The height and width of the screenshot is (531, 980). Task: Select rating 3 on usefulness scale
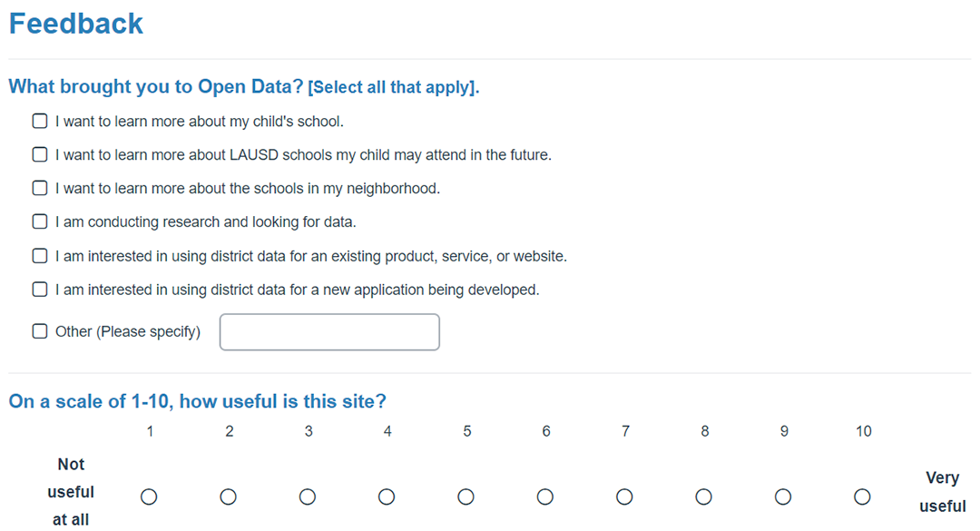(x=308, y=497)
